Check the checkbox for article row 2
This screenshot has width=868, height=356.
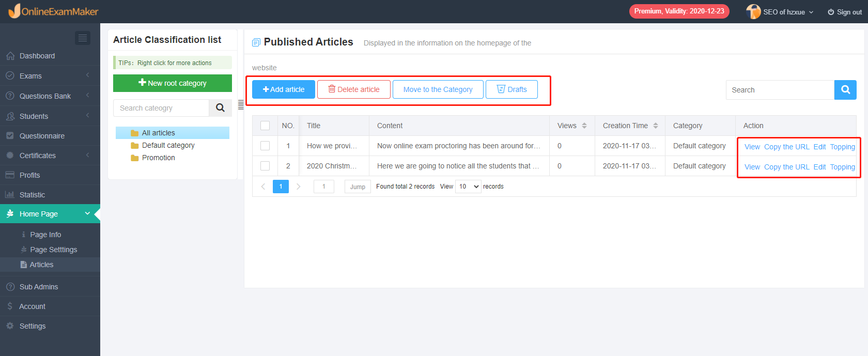(x=265, y=166)
